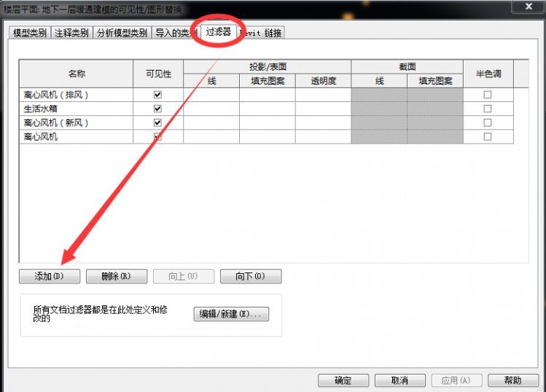Open the Revit 链接 tab
This screenshot has height=392, width=546.
[261, 33]
